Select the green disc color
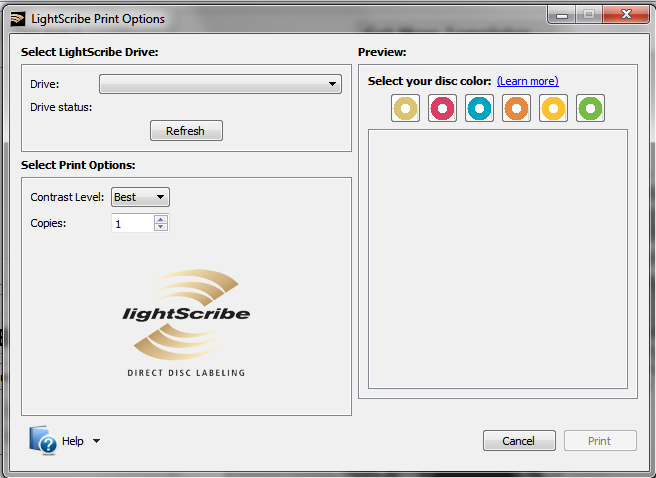This screenshot has width=656, height=478. pyautogui.click(x=590, y=108)
